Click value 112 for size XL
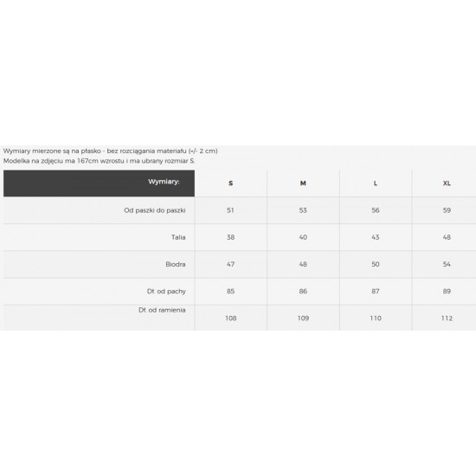Viewport: 476px width, 476px height. coord(447,318)
